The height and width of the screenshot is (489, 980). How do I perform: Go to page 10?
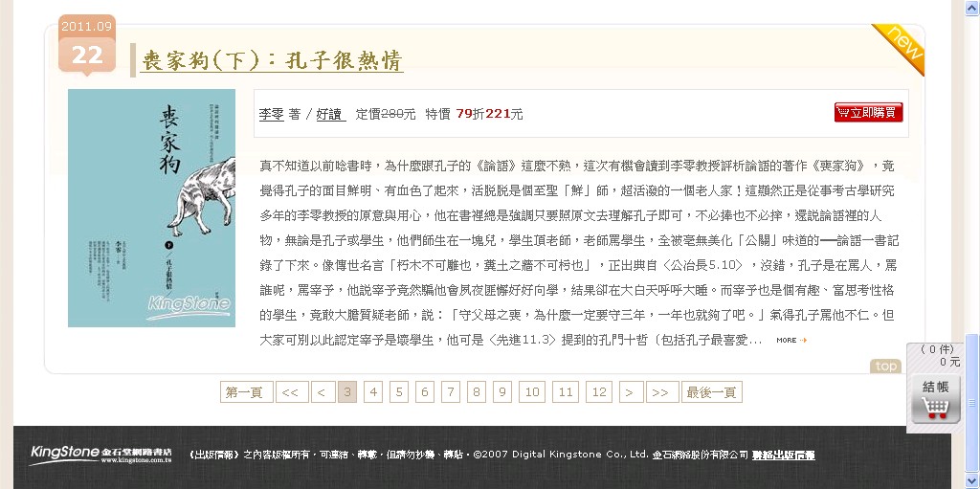coord(532,392)
